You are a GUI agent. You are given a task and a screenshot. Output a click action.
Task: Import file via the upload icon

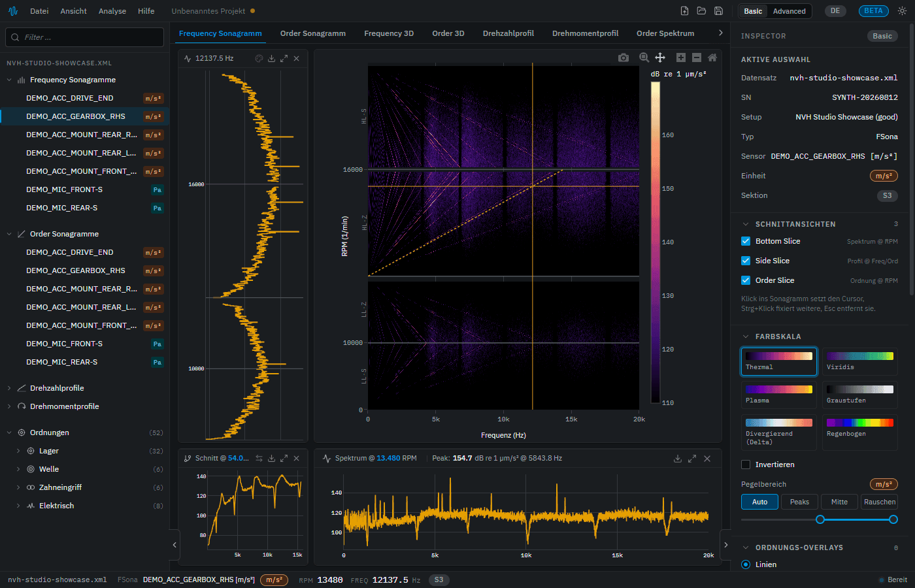tap(684, 11)
